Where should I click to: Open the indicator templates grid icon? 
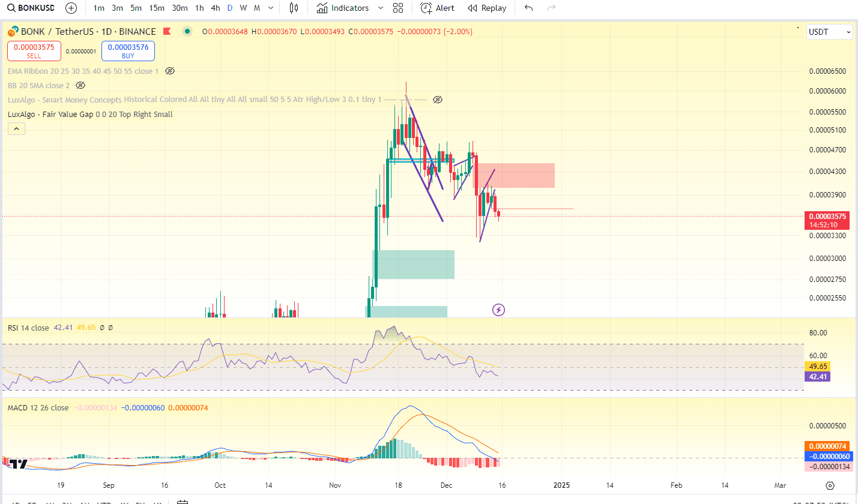[x=397, y=8]
